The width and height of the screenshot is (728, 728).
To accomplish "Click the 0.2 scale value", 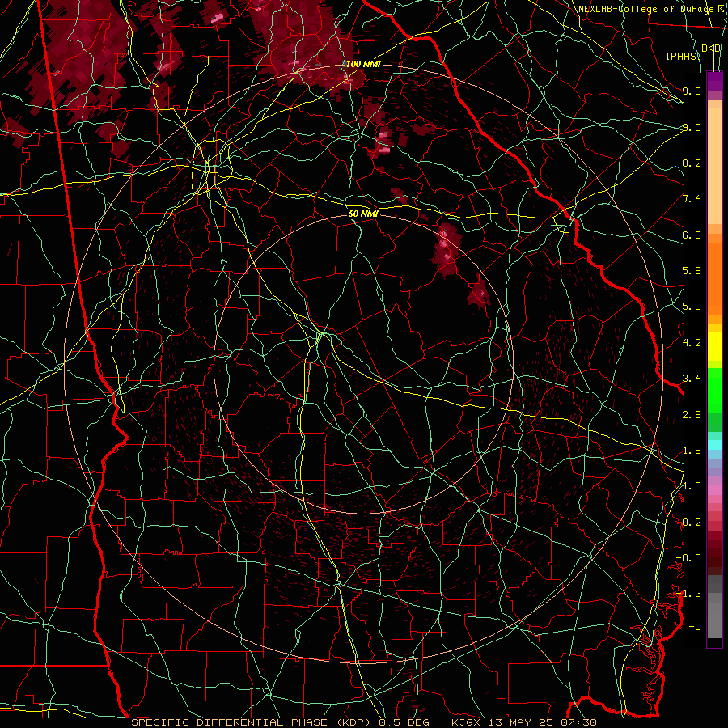I will click(x=692, y=523).
